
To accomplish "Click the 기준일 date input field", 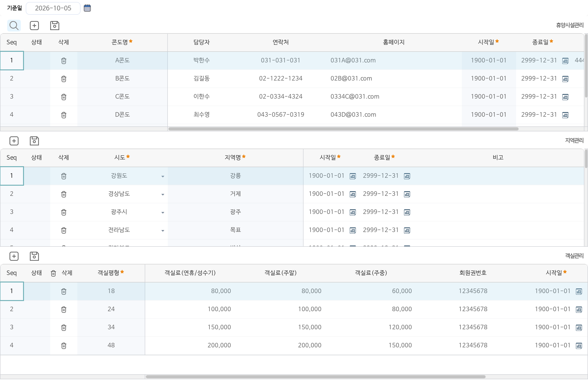I will tap(53, 8).
